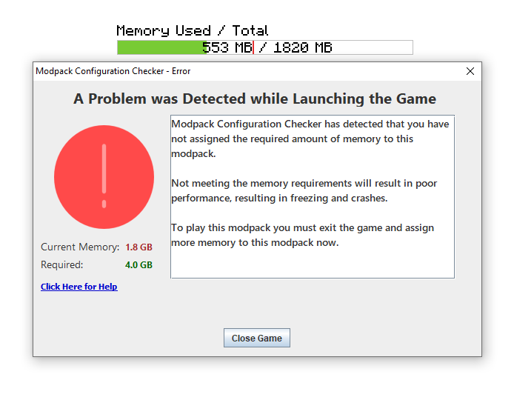514x420 pixels.
Task: Click the Required label
Action: point(61,264)
